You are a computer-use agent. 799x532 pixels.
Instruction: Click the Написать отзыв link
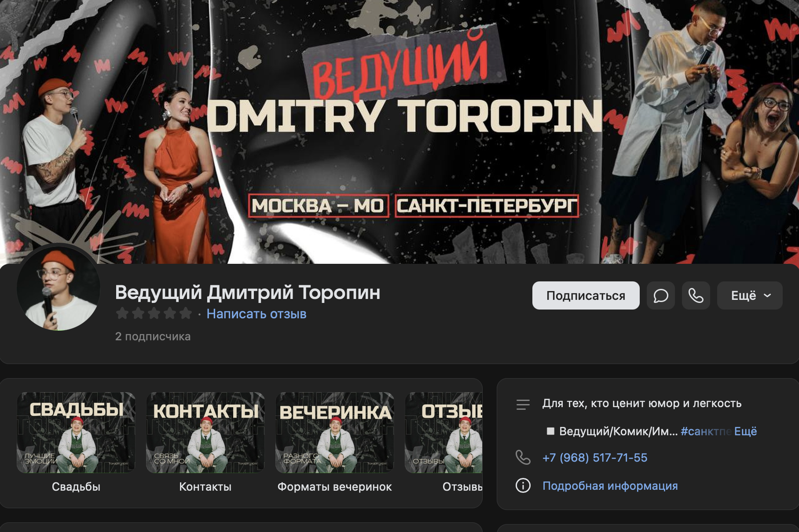click(x=257, y=314)
